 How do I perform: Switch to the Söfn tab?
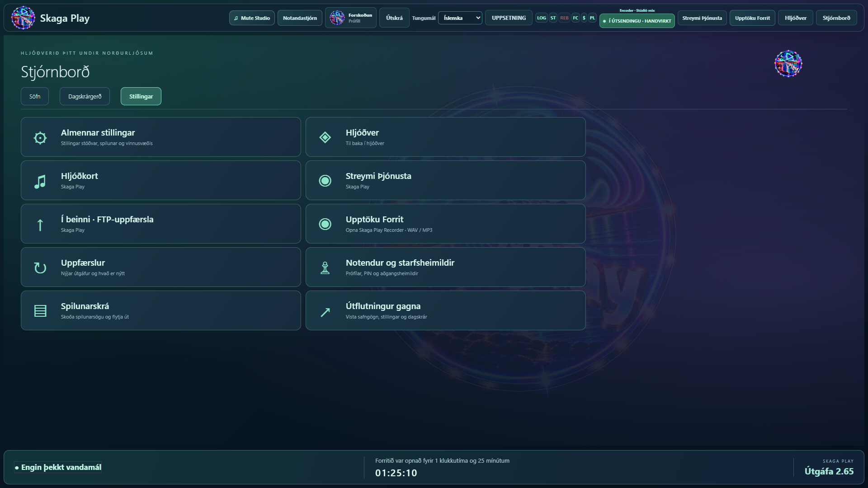pos(35,96)
